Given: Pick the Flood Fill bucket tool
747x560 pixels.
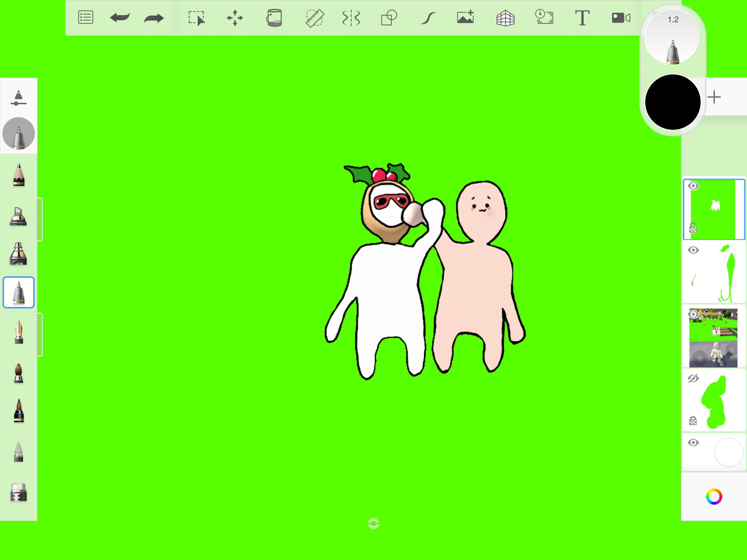Looking at the screenshot, I should (x=274, y=18).
